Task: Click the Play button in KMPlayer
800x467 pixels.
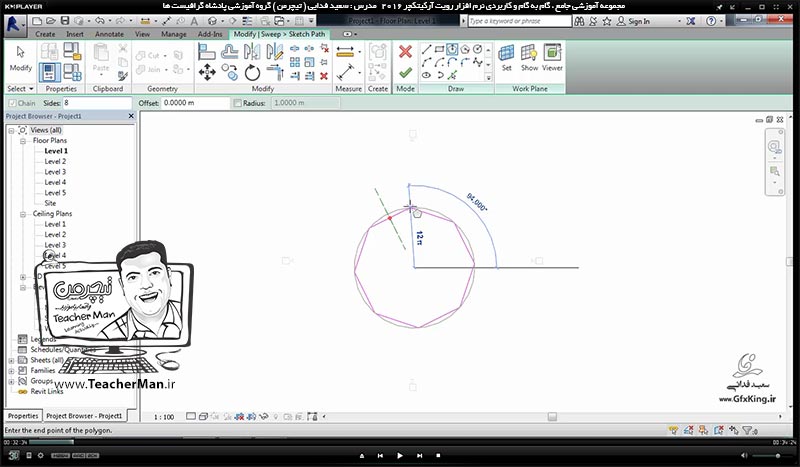Action: coord(399,455)
